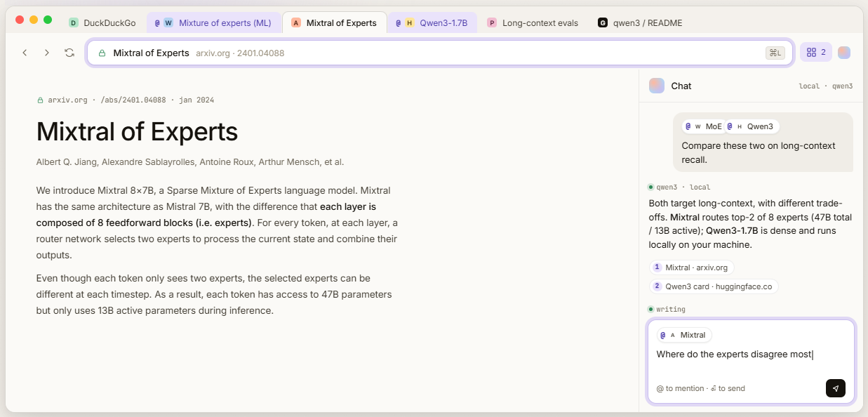Switch to the DuckDuckGo tab
868x417 pixels.
102,22
